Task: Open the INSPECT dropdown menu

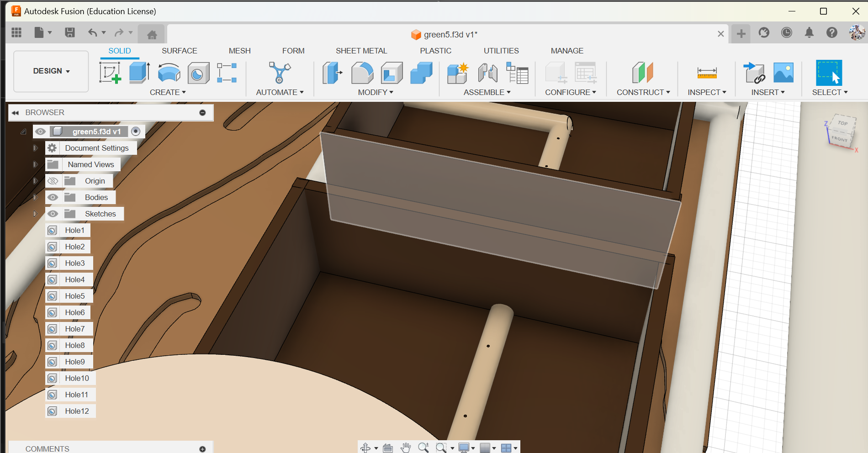Action: click(x=707, y=92)
